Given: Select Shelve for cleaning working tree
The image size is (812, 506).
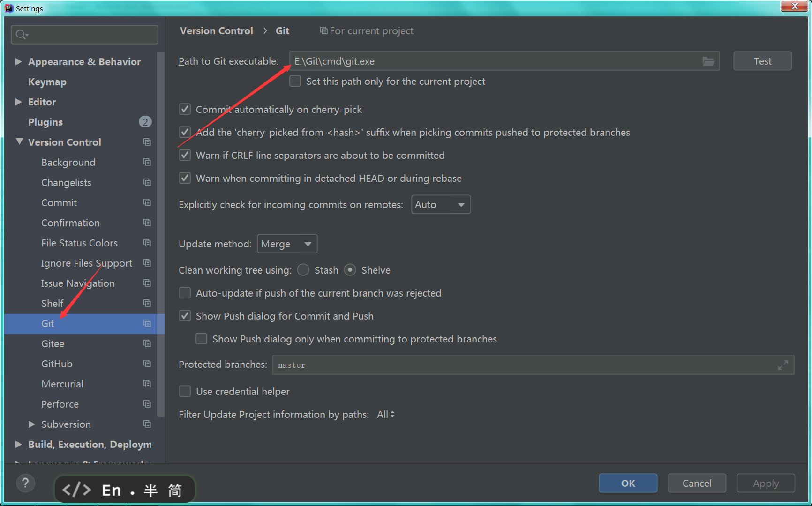Looking at the screenshot, I should pyautogui.click(x=350, y=270).
